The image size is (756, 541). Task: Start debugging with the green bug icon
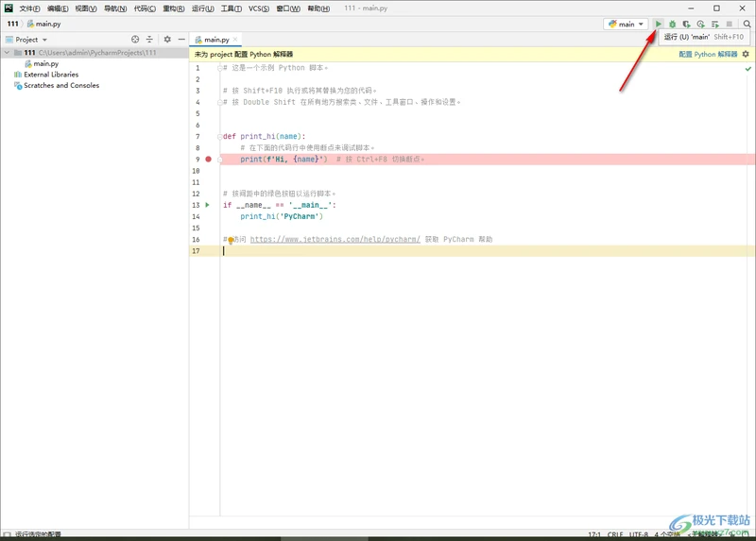tap(672, 24)
